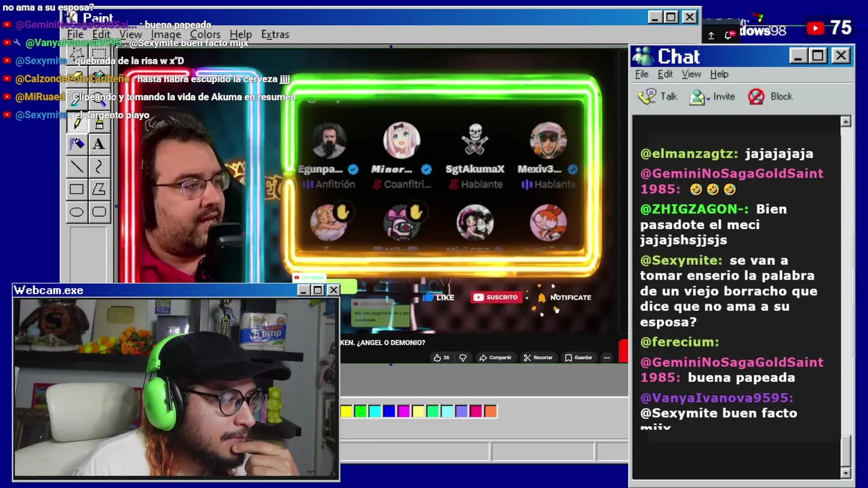
Task: Pick the Text tool marked A
Action: click(x=99, y=144)
